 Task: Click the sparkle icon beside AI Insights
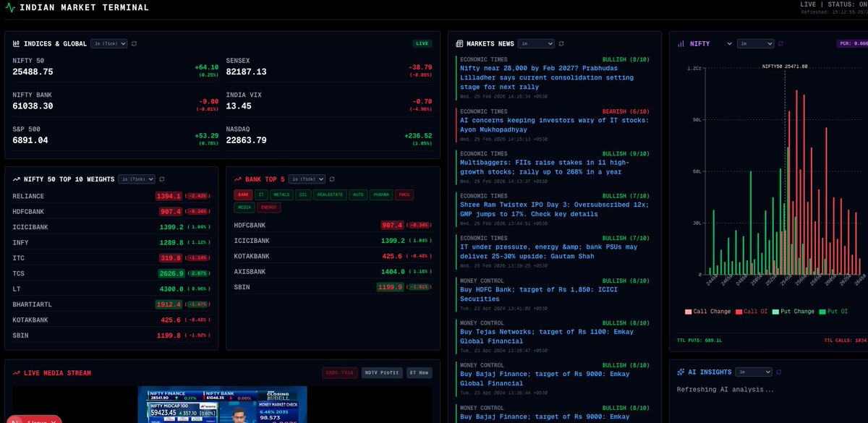pyautogui.click(x=681, y=372)
